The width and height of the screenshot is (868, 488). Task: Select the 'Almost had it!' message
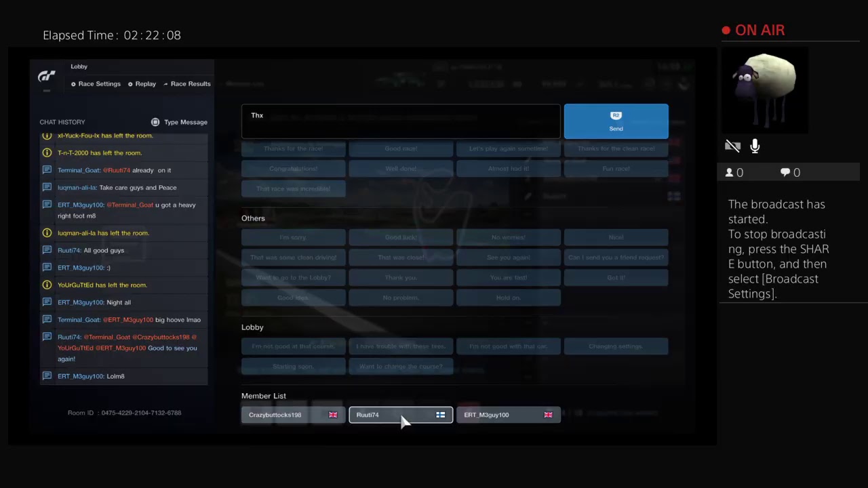509,169
